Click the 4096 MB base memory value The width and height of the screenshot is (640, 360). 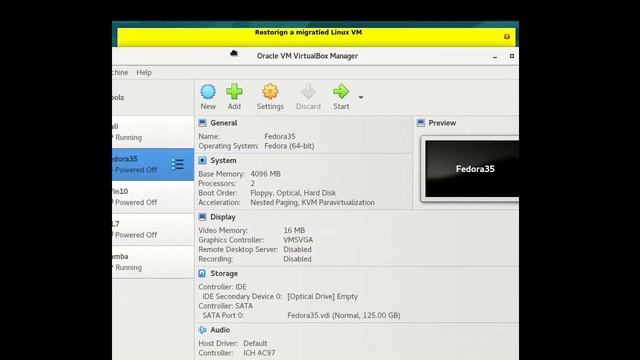coord(265,174)
